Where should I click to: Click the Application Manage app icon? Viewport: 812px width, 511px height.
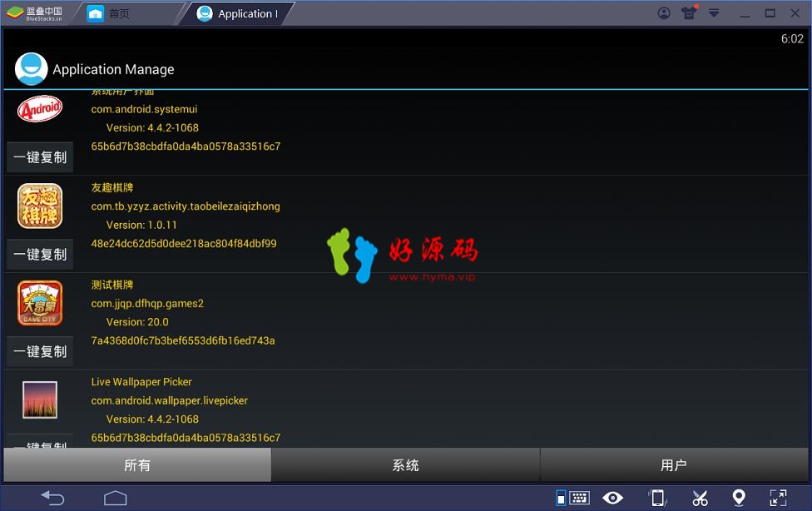pyautogui.click(x=31, y=69)
